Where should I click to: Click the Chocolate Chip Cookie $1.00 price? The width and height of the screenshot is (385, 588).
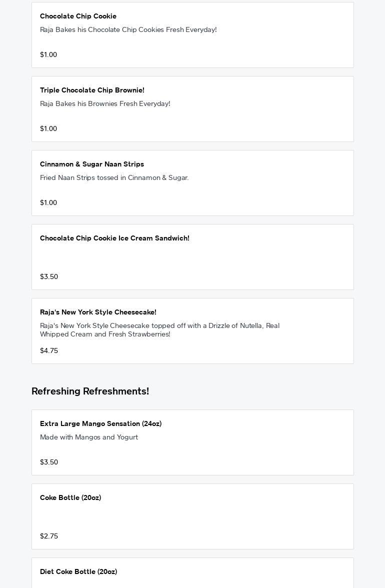(x=48, y=55)
